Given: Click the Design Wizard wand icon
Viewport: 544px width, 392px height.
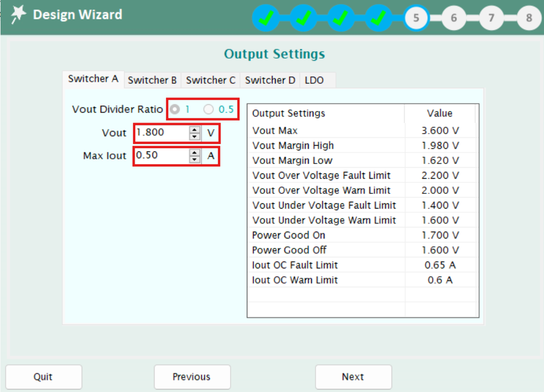Looking at the screenshot, I should 17,14.
